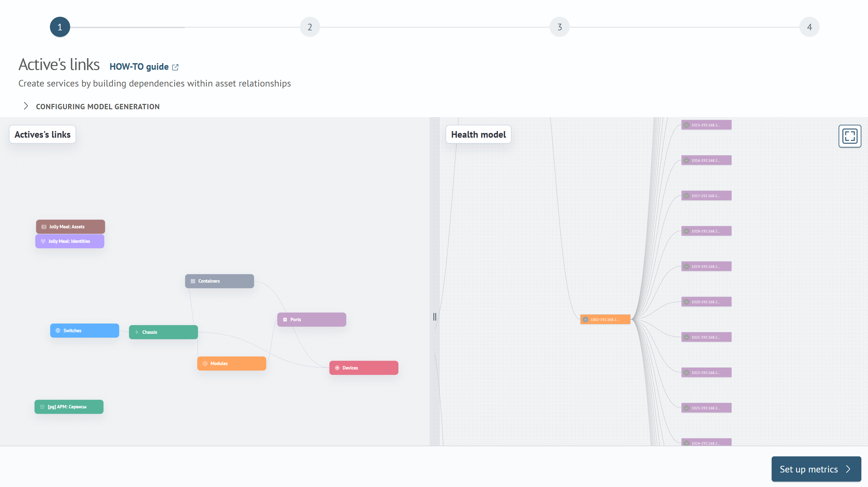Select the Jolly Meal: Identities node

click(x=70, y=241)
